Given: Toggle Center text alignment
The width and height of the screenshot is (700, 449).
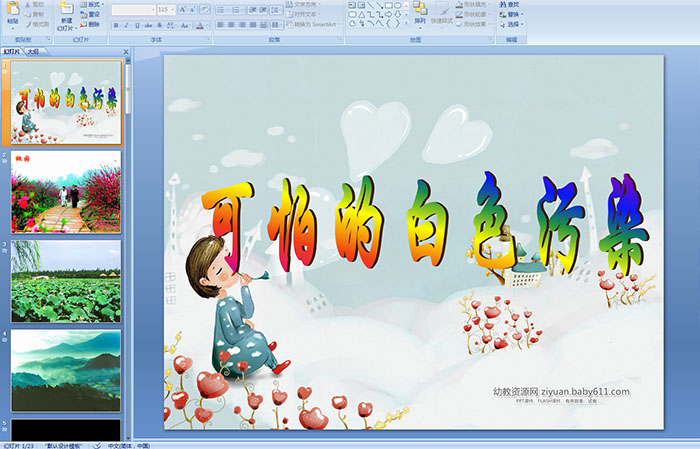Looking at the screenshot, I should click(x=231, y=25).
